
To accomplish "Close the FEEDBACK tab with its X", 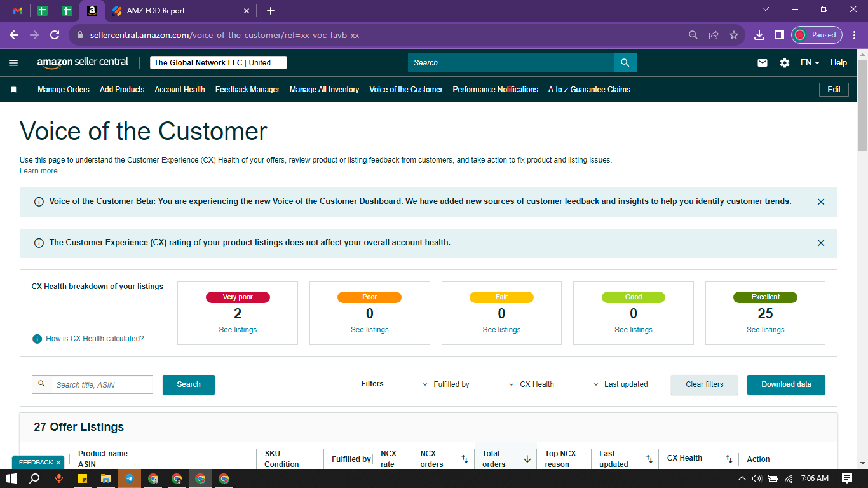I will click(x=58, y=463).
